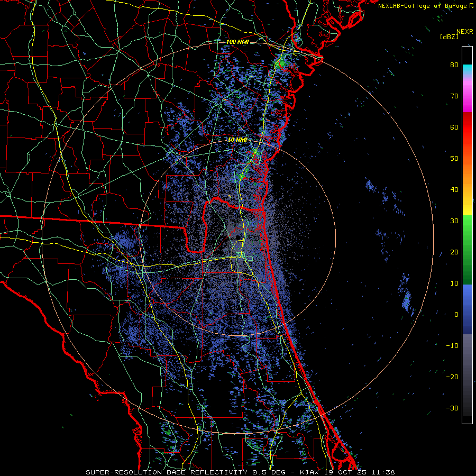Click the 100 NMI range ring label
The width and height of the screenshot is (476, 476).
(x=237, y=42)
